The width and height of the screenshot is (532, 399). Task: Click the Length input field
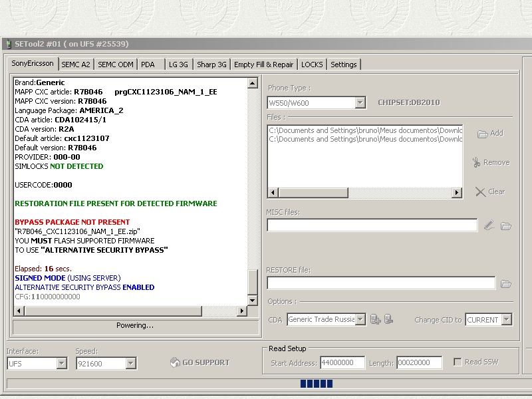click(420, 362)
